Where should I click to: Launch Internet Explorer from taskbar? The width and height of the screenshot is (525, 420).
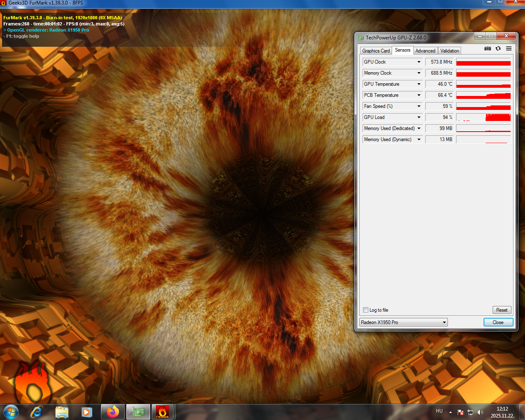(37, 412)
